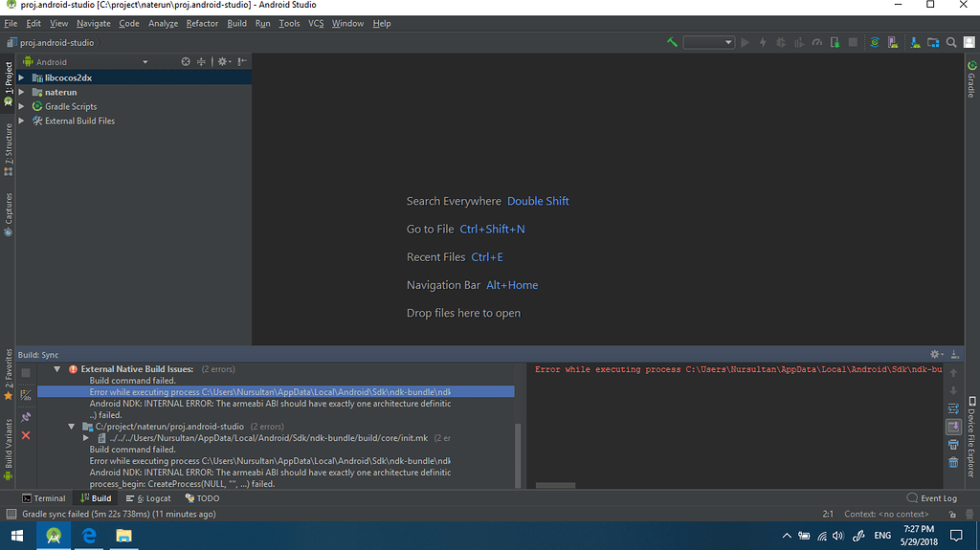980x550 pixels.
Task: Click the Project Structure folder icon
Action: [x=933, y=42]
